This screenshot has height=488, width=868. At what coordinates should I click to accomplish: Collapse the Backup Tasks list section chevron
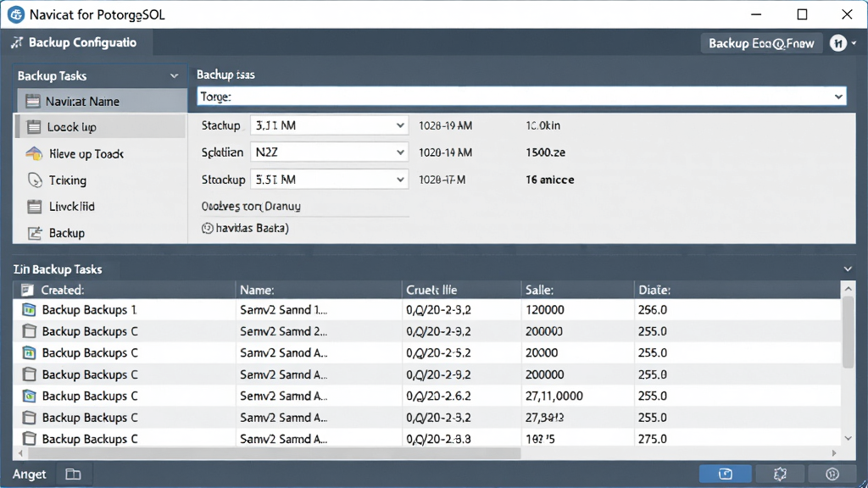point(848,269)
